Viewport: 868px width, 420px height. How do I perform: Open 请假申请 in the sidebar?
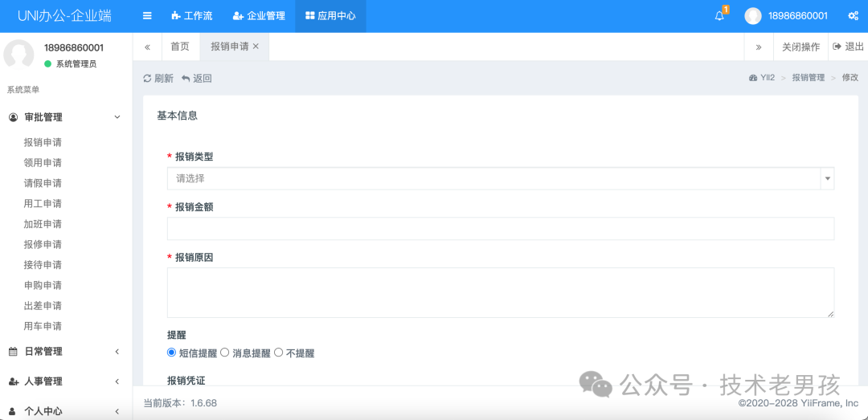[43, 183]
